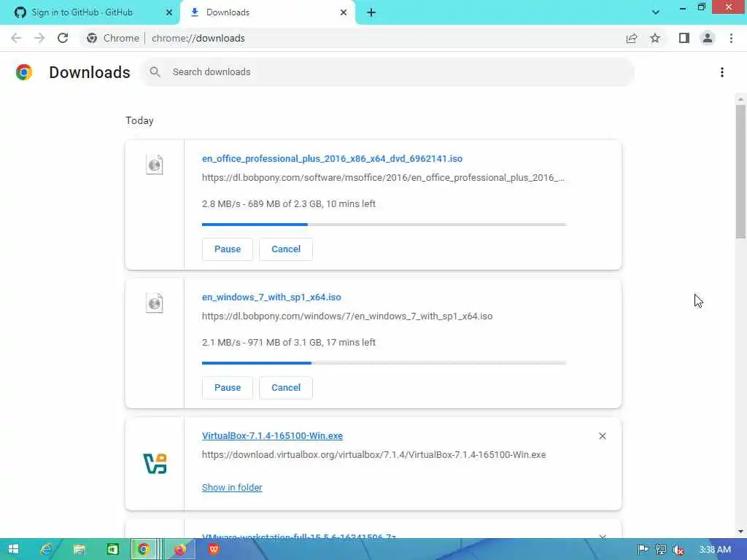Click the share page icon in address bar

(x=632, y=38)
